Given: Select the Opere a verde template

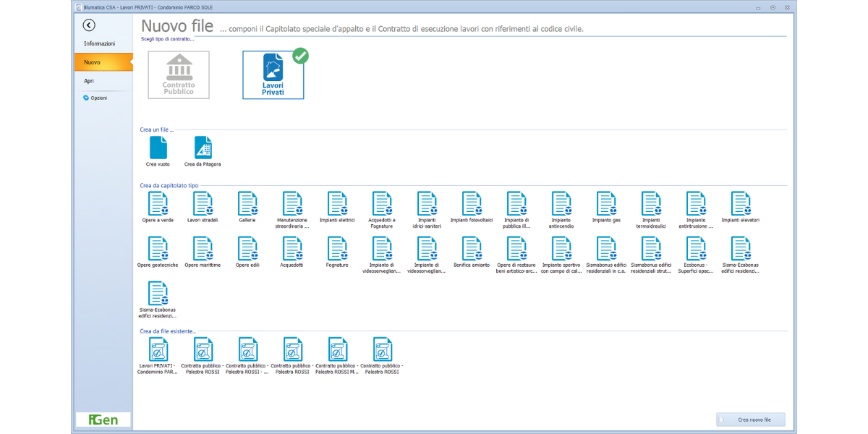Looking at the screenshot, I should pos(158,204).
